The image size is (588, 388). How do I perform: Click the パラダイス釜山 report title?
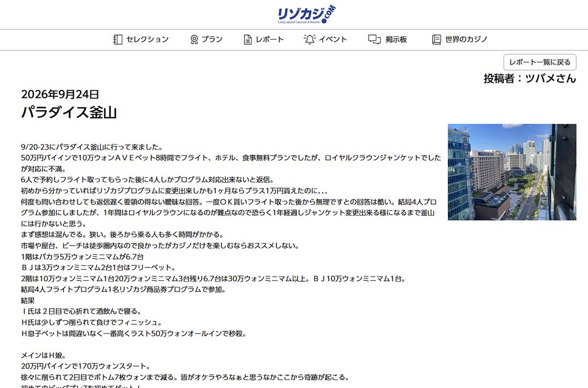tap(69, 112)
